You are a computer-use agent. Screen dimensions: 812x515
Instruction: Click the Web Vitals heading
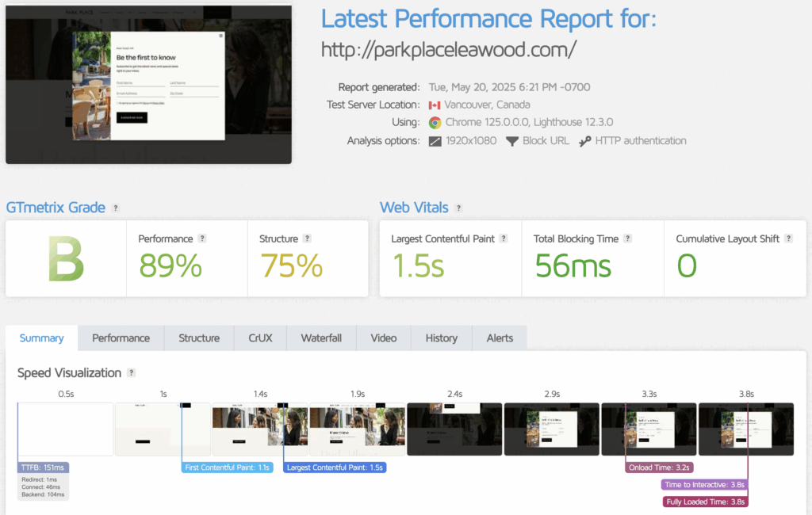click(414, 208)
